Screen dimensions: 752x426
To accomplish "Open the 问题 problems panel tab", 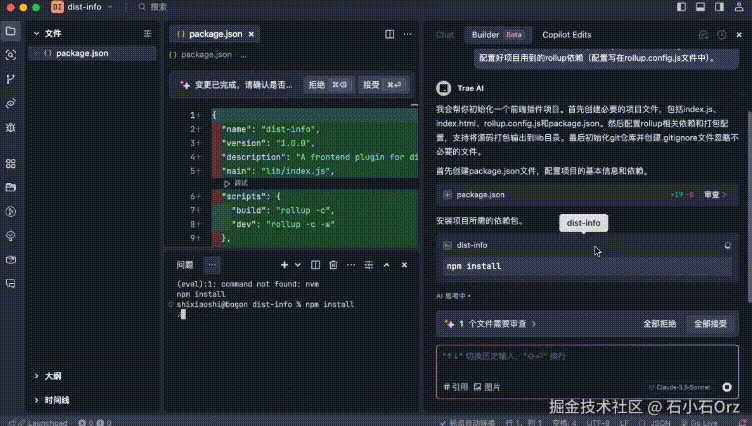I will pos(185,265).
